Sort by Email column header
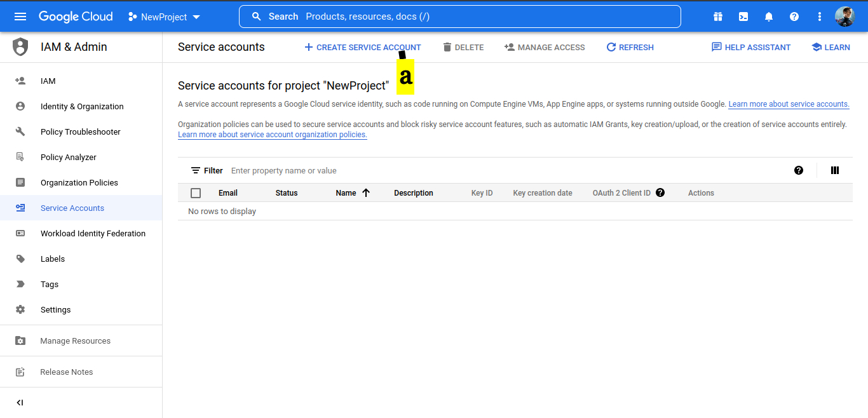868x418 pixels. point(228,193)
